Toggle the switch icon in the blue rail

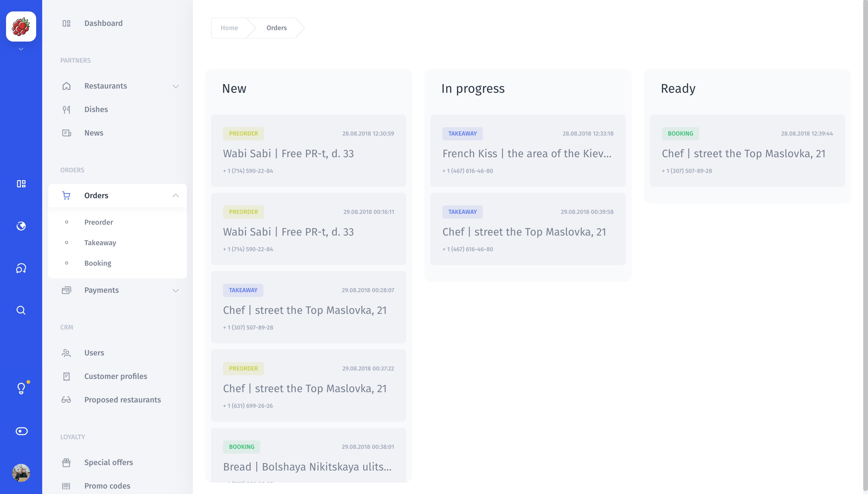pos(21,431)
